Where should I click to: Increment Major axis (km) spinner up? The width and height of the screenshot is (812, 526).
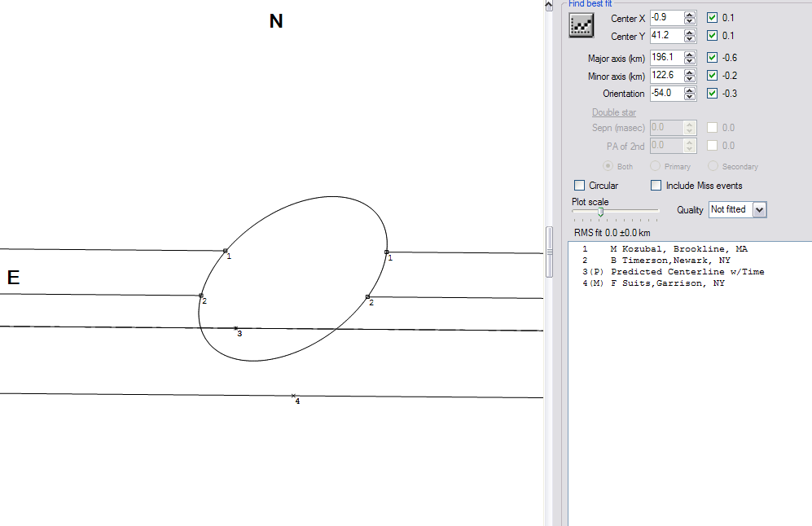[690, 55]
